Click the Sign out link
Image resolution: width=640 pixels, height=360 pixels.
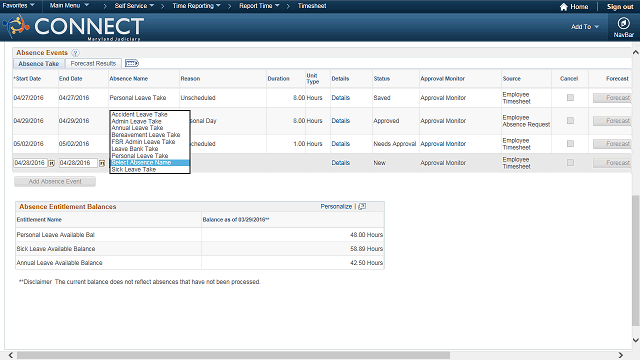pyautogui.click(x=620, y=7)
